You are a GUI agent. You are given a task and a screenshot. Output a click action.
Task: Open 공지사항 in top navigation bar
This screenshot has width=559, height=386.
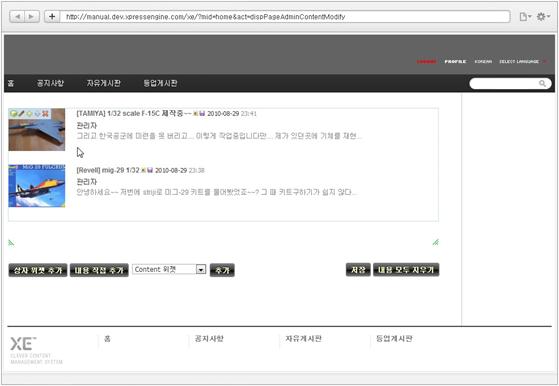(x=50, y=83)
